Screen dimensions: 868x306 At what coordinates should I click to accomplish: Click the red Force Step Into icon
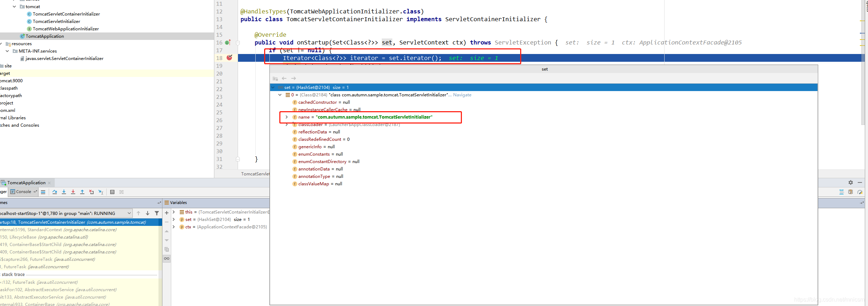click(73, 192)
